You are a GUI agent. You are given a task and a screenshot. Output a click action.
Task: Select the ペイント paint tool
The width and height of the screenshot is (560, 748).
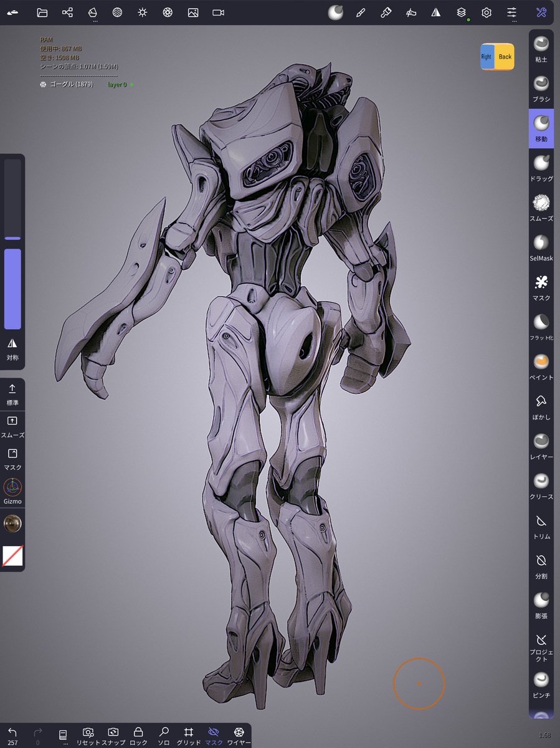coord(541,367)
